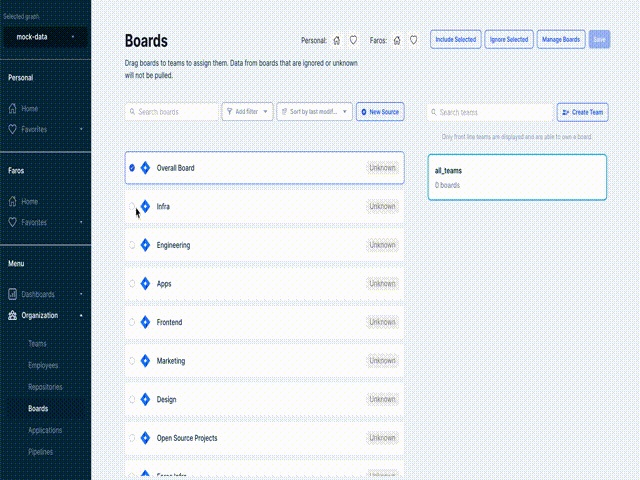Click Unknown status on Frontend row

point(382,322)
